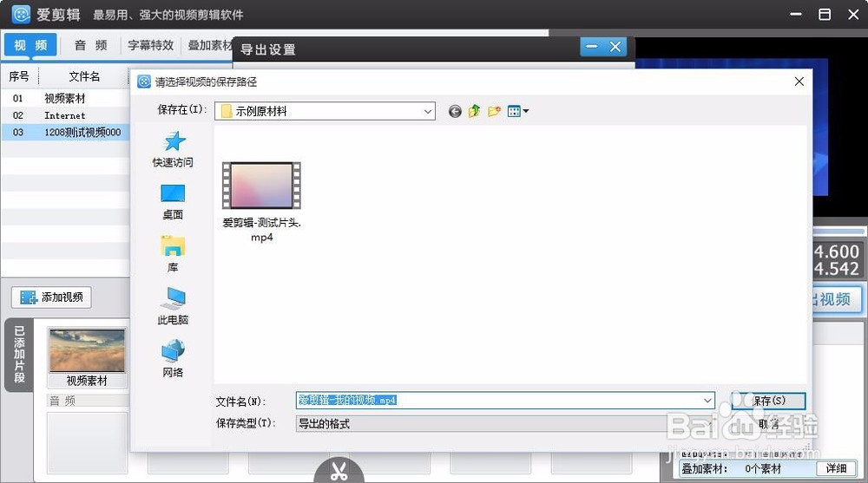Expand the file name dropdown arrow
The width and height of the screenshot is (868, 483).
pos(707,401)
